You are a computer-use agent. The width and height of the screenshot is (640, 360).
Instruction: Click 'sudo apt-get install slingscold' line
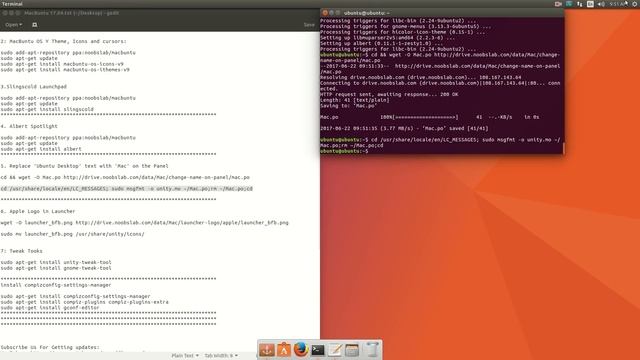point(47,109)
